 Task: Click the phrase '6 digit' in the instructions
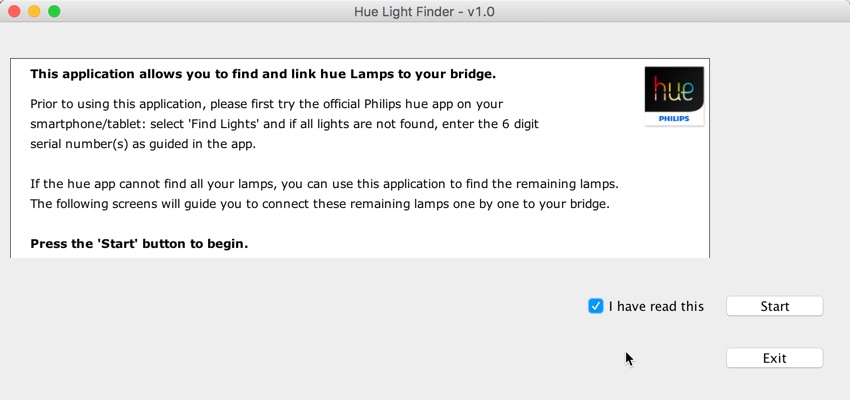pos(518,124)
